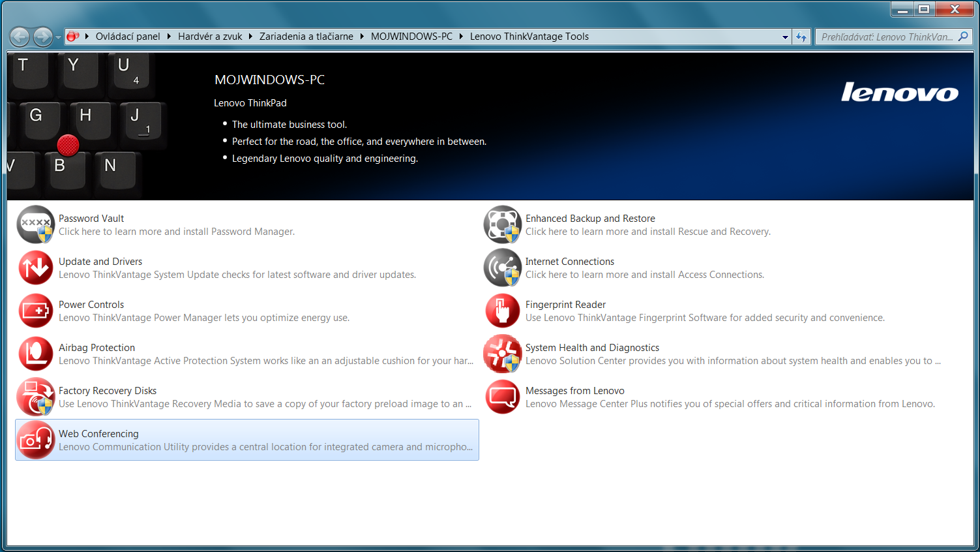Click the Lenovo logo in banner
Viewport: 980px width, 552px height.
tap(900, 92)
